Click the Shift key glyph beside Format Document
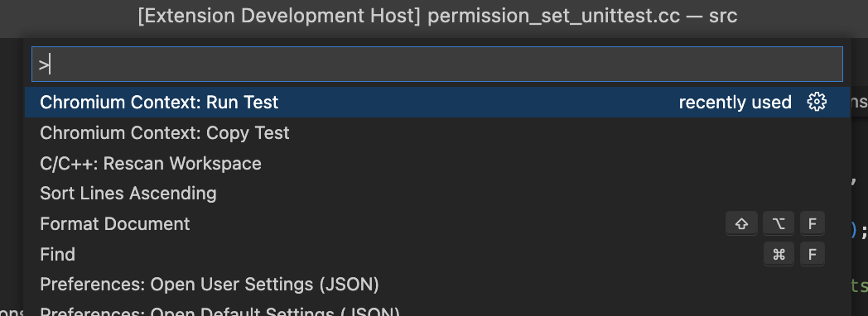Screen dimensions: 868x316 [x=742, y=223]
